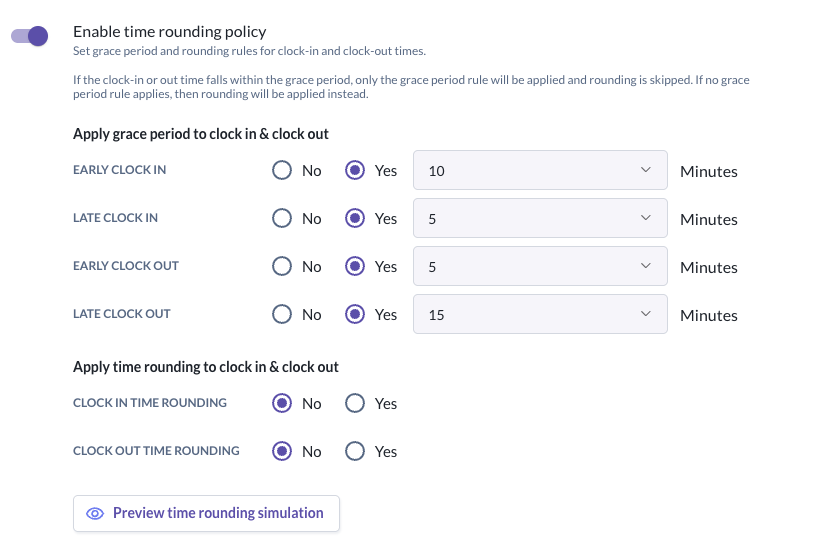Image resolution: width=830 pixels, height=549 pixels.
Task: Select No for Clock In Time Rounding
Action: coord(283,404)
